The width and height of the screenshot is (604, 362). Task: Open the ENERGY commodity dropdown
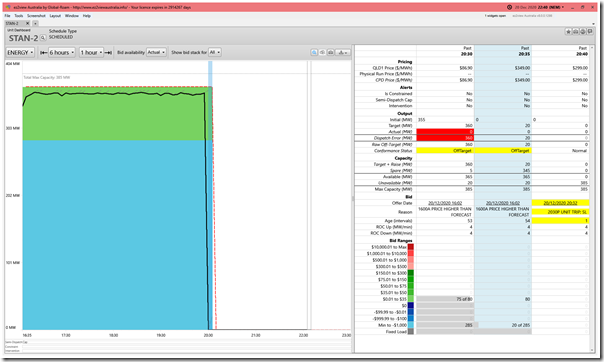click(x=20, y=52)
